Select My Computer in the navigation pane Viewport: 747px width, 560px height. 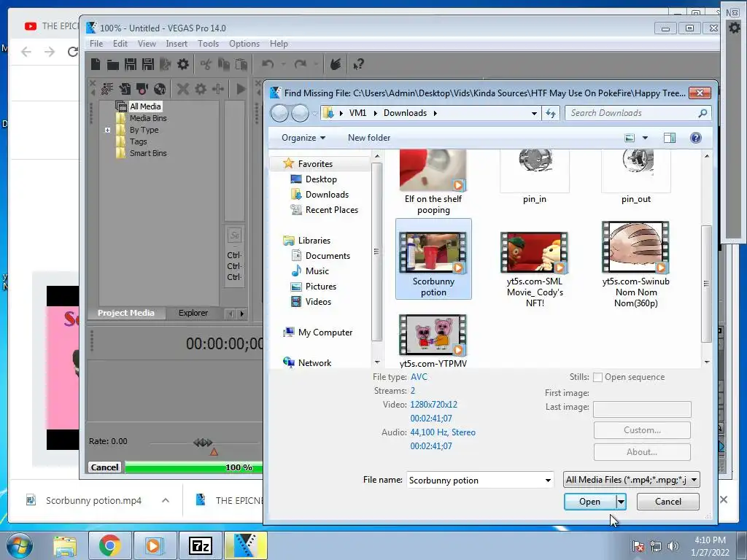[x=325, y=332]
